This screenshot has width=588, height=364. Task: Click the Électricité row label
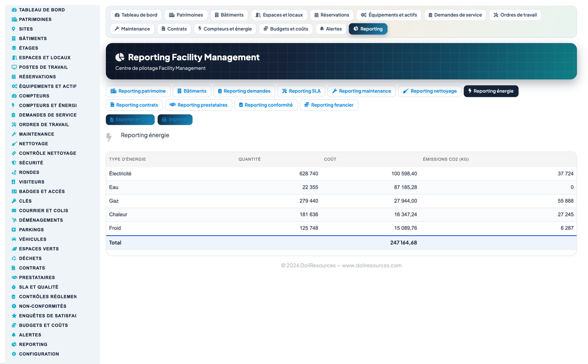coord(120,174)
